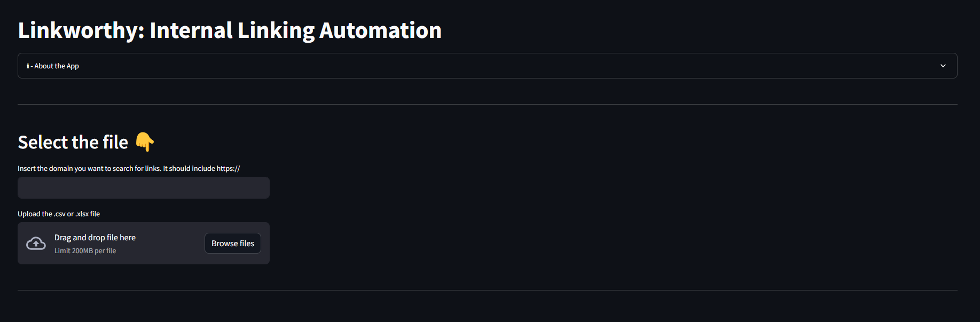980x322 pixels.
Task: Click the chevron on the About expander
Action: coord(943,65)
